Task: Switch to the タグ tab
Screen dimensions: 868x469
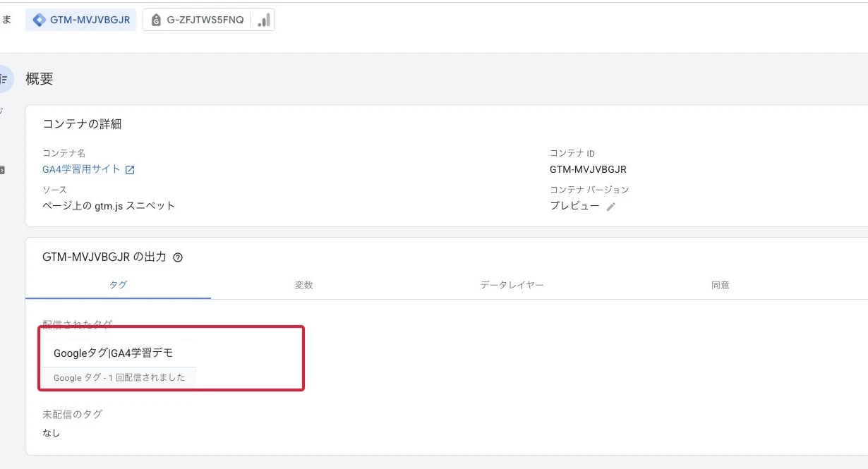Action: click(x=118, y=285)
